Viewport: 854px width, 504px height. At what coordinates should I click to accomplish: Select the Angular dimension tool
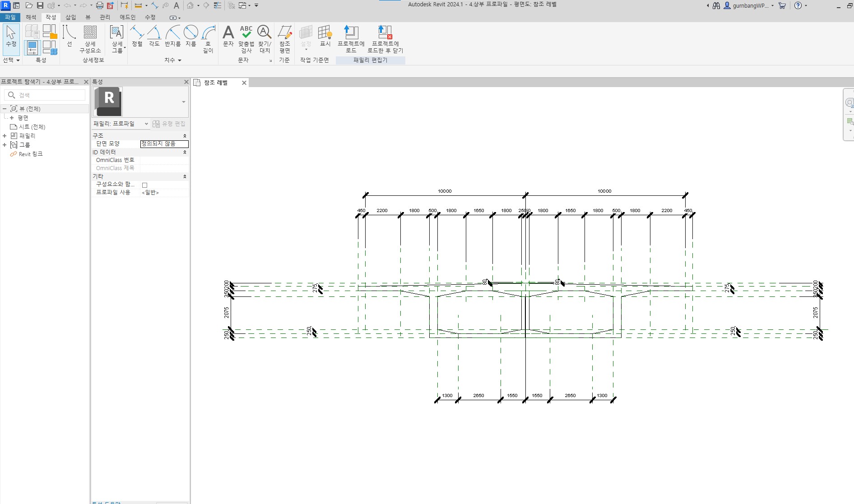[x=154, y=36]
